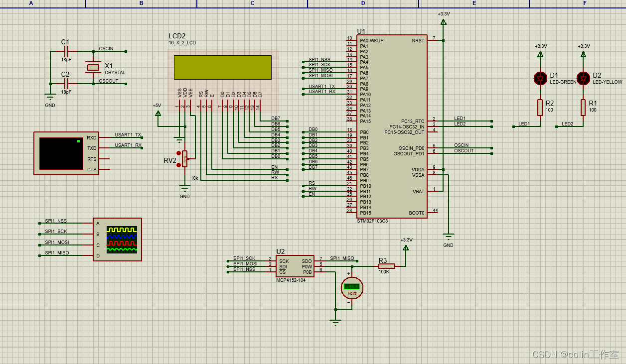Viewport: 626px width, 364px height.
Task: Click the SPI1_MISO label beside U2 SDO
Action: coord(342,258)
